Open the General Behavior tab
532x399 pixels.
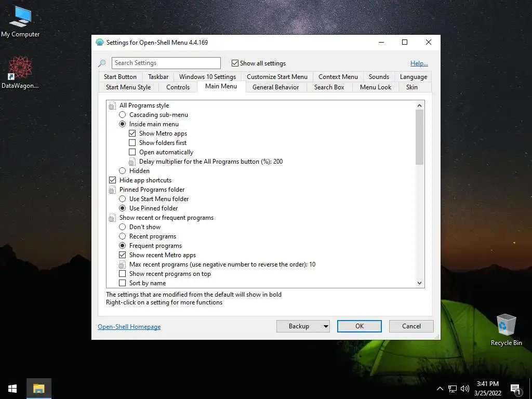[276, 87]
